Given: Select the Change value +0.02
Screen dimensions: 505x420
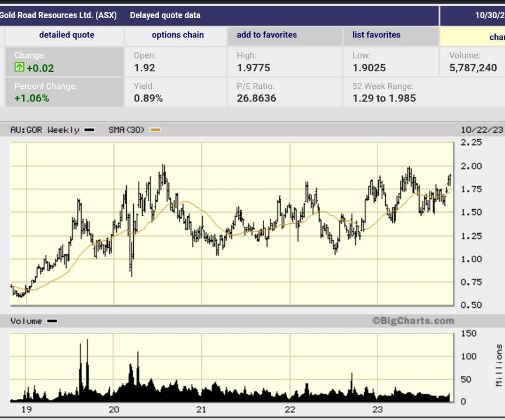Looking at the screenshot, I should pos(40,68).
